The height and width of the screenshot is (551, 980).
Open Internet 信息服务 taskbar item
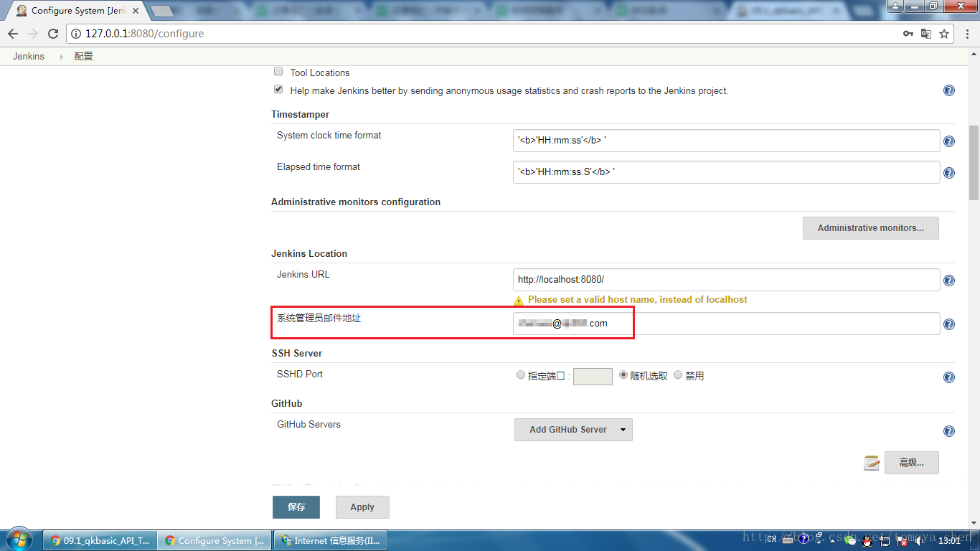click(x=331, y=540)
